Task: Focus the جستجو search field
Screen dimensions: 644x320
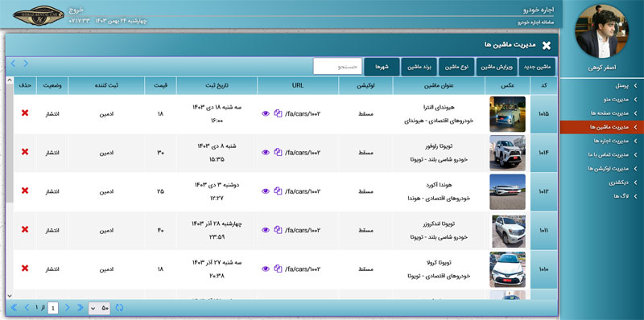Action: point(337,67)
